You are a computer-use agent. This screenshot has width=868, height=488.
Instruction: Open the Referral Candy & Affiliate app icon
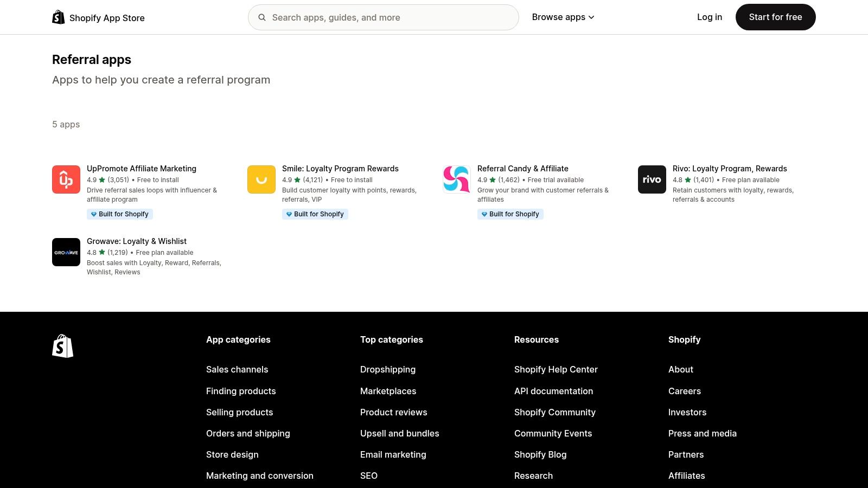click(456, 179)
